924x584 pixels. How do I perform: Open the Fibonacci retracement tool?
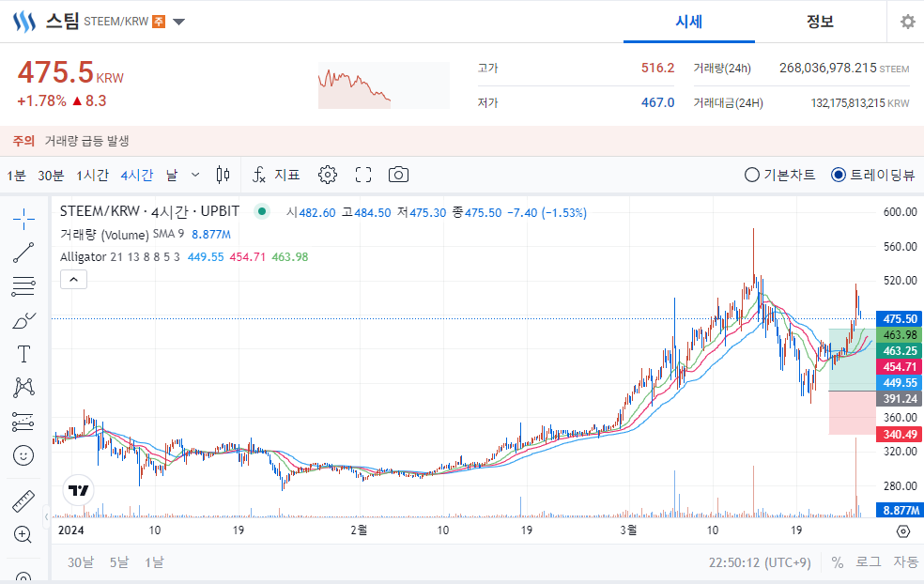point(23,285)
